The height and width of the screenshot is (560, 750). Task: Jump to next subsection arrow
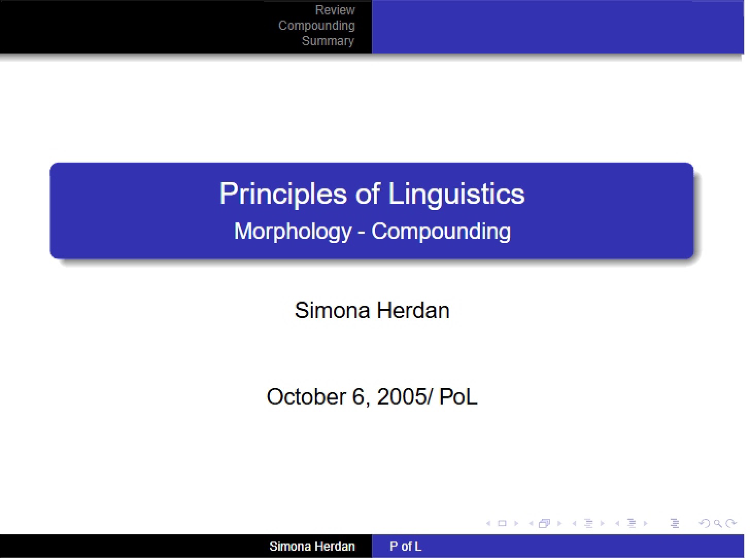(603, 523)
